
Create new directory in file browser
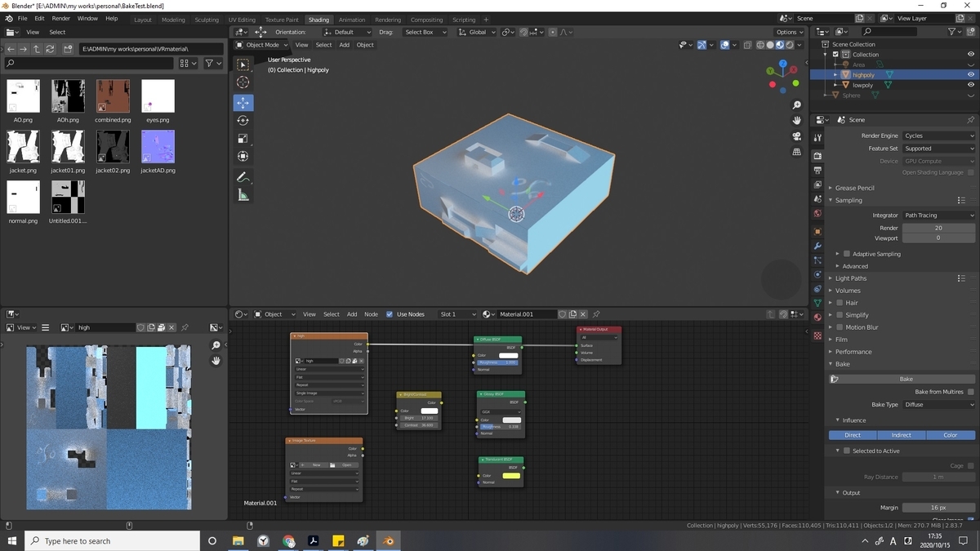click(69, 49)
